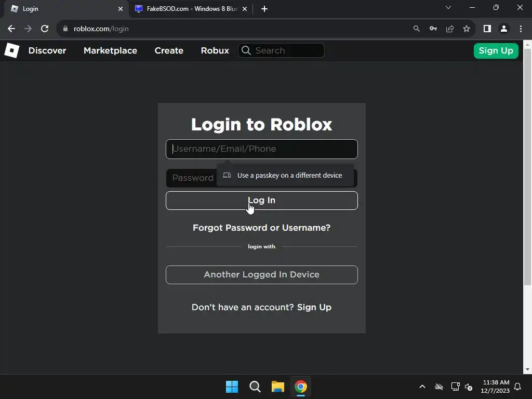Bookmark this page with the star icon
Viewport: 532px width, 399px height.
tap(467, 29)
